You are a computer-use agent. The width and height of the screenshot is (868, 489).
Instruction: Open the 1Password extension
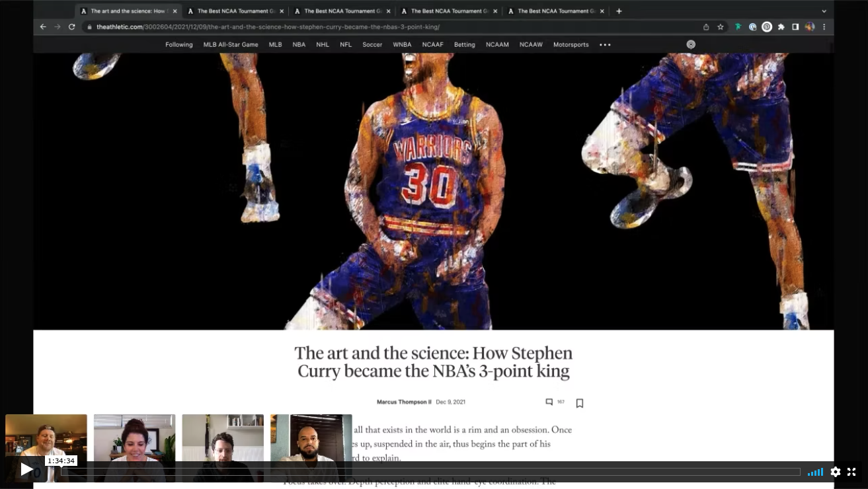click(752, 27)
